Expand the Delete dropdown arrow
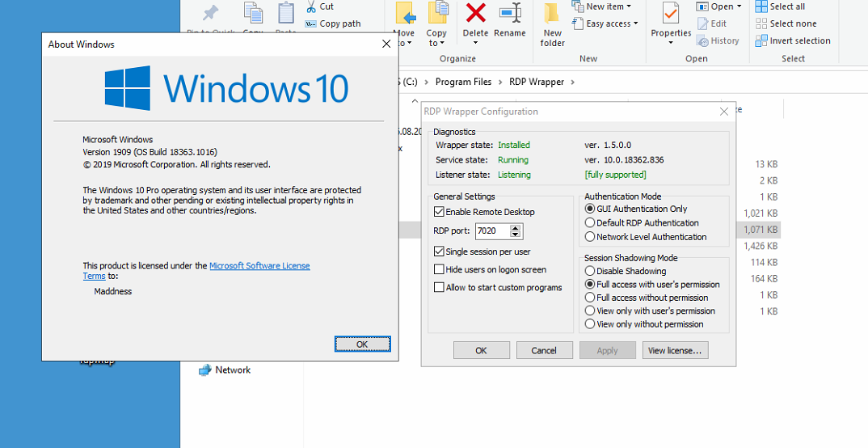The height and width of the screenshot is (448, 868). tap(475, 43)
